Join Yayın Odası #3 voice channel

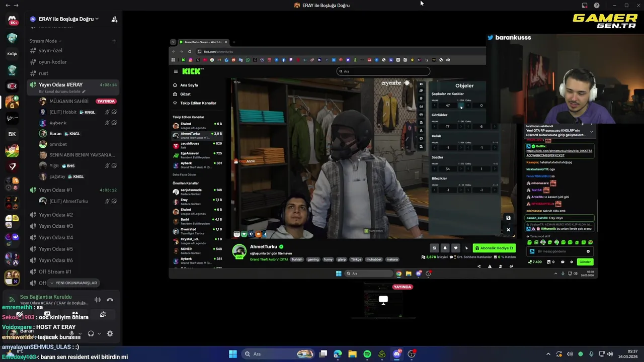click(73, 226)
